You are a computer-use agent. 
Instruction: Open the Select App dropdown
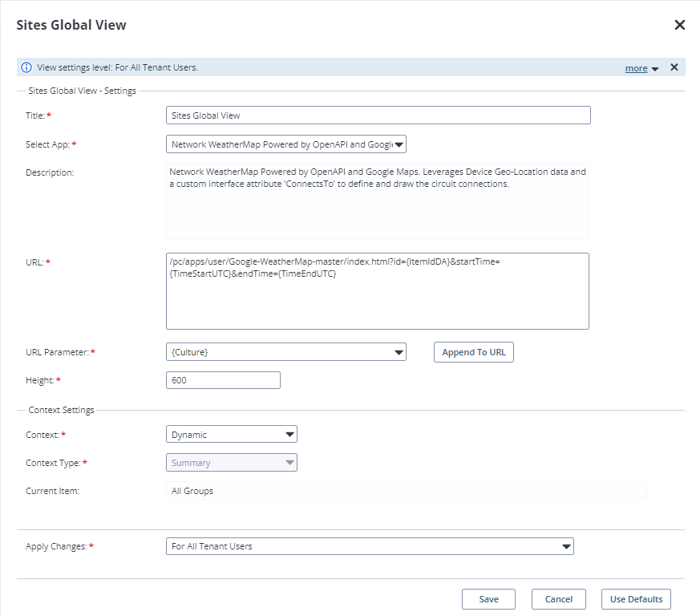pos(286,144)
